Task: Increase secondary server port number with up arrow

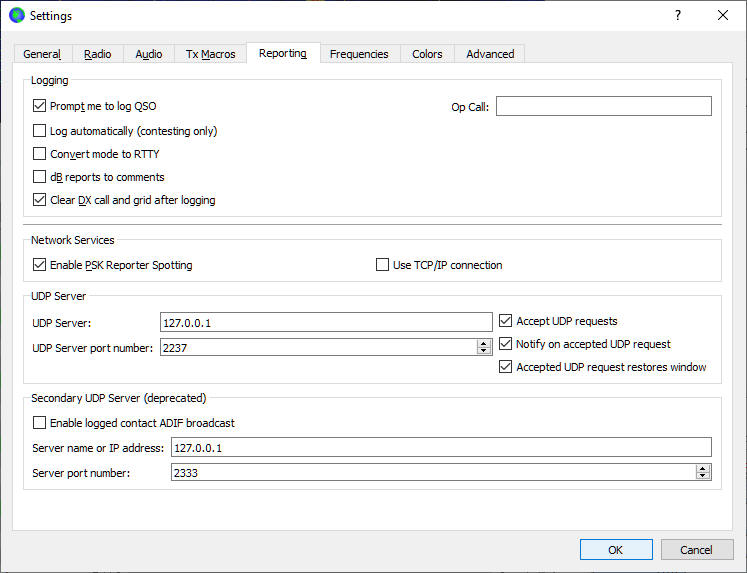Action: [x=703, y=468]
